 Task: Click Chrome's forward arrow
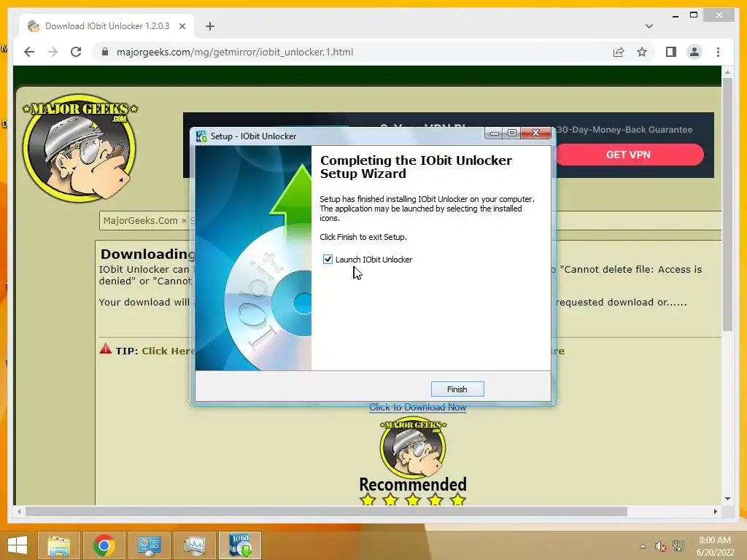pyautogui.click(x=53, y=52)
